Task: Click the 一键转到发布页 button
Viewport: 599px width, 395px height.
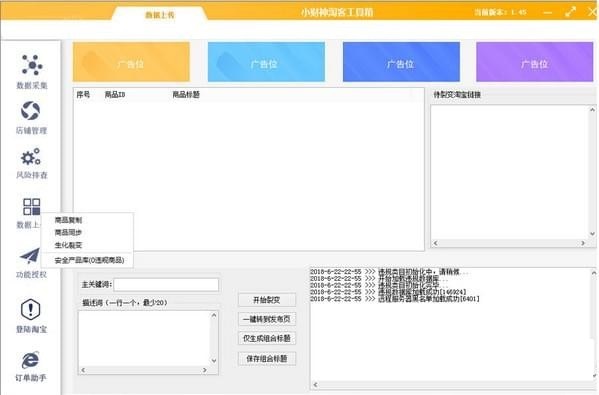Action: pos(267,319)
